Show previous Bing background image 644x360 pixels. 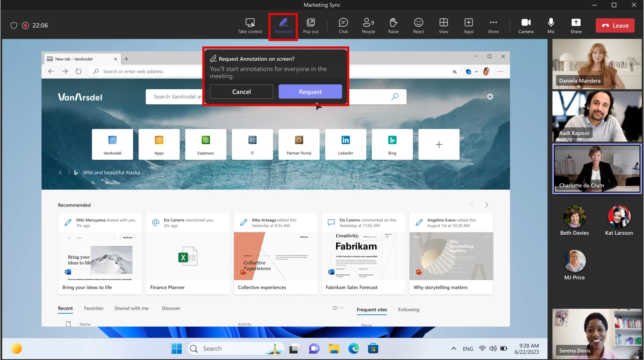pyautogui.click(x=60, y=172)
